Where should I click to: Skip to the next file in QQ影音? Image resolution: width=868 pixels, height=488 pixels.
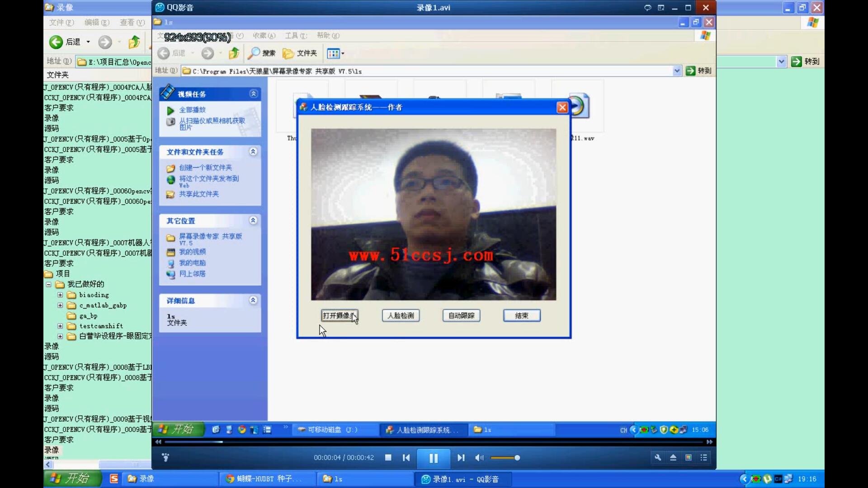tap(461, 458)
